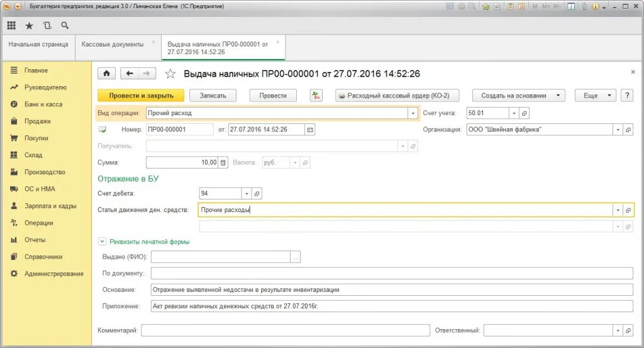Close document form with X
This screenshot has width=644, height=348.
coord(633,72)
